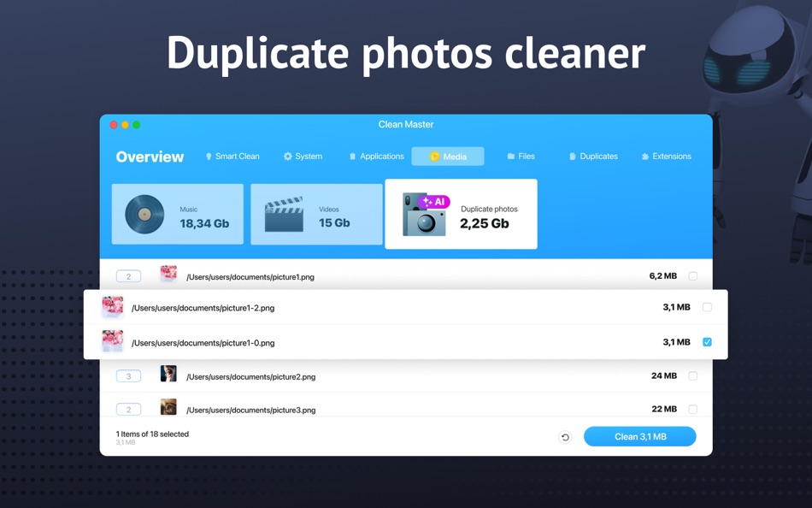
Task: Switch to the Extensions tab
Action: pyautogui.click(x=666, y=156)
